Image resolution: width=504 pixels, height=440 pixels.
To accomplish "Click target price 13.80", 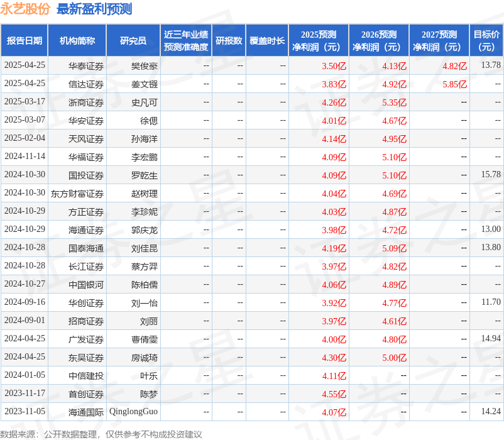I will (x=491, y=247).
